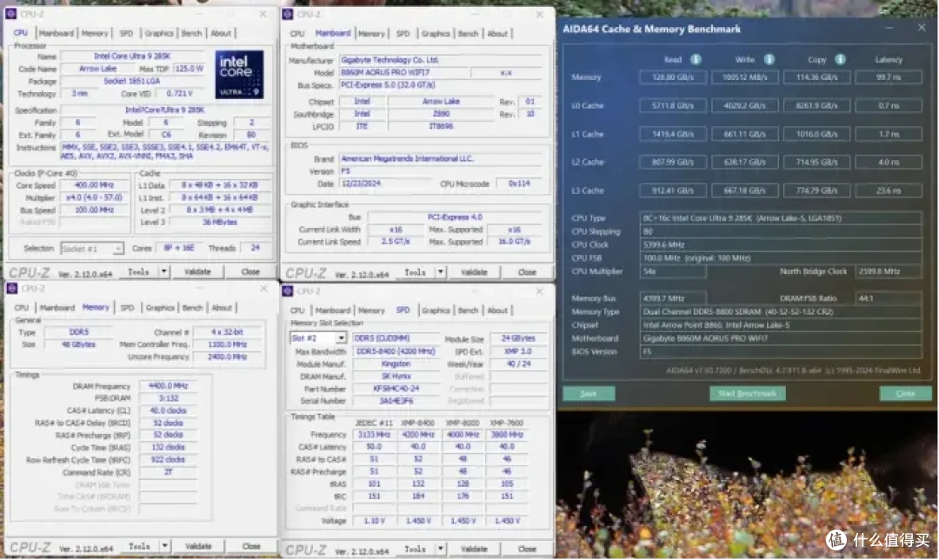Click the DRAM:FSB Ratio value 44:1
Screen dimensions: 939x560
click(x=889, y=297)
